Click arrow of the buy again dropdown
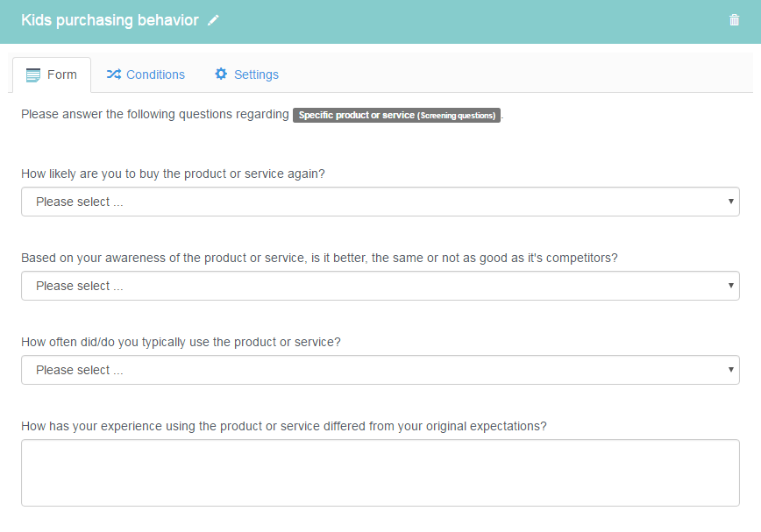Screen dimensions: 761x532 coord(730,202)
